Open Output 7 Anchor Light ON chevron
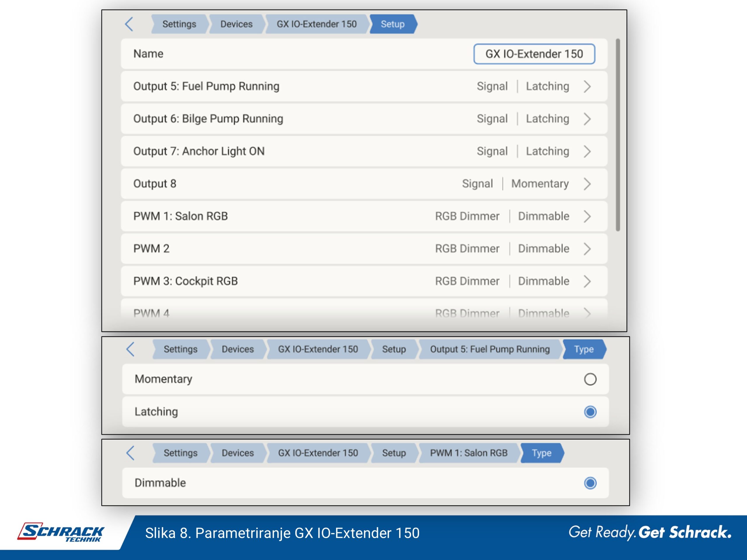Screen dimensions: 747x560 pyautogui.click(x=587, y=151)
